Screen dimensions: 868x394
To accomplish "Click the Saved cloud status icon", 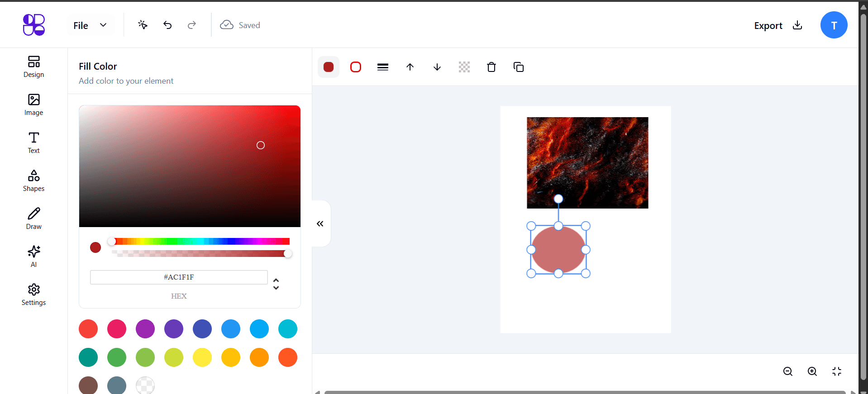I will (227, 25).
